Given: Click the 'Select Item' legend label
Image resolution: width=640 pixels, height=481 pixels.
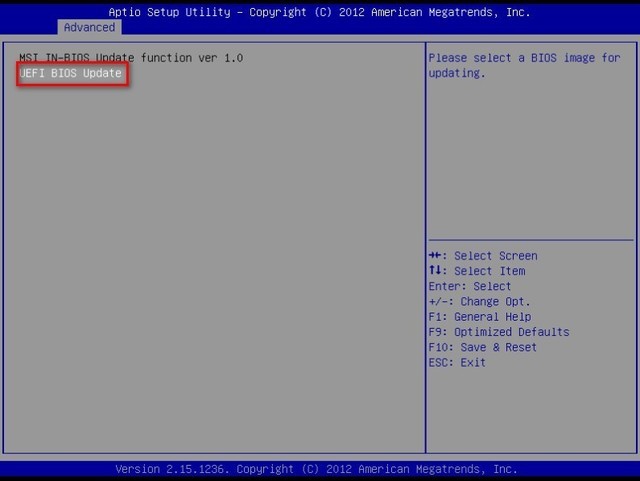Looking at the screenshot, I should [489, 271].
